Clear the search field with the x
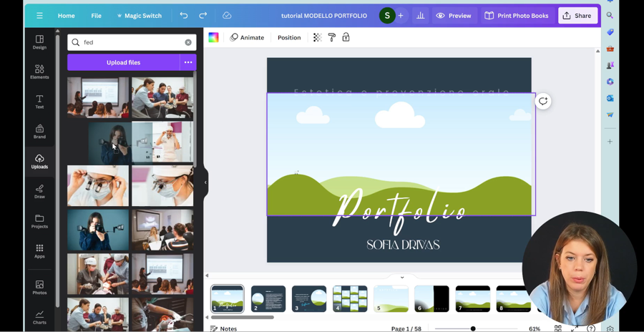The width and height of the screenshot is (644, 332). (188, 42)
